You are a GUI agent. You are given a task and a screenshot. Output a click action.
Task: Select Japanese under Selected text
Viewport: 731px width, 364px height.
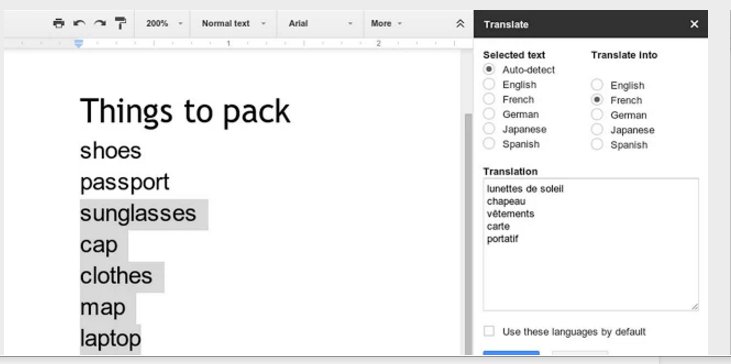[489, 129]
